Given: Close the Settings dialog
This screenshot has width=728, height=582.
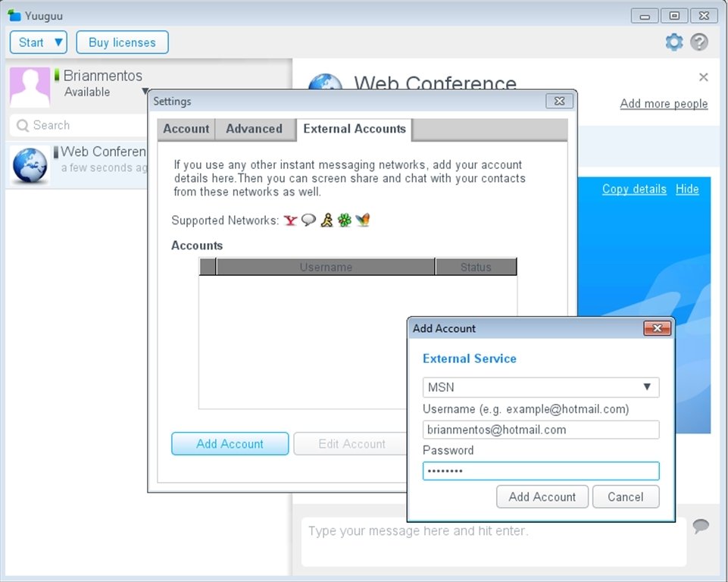Looking at the screenshot, I should (560, 102).
